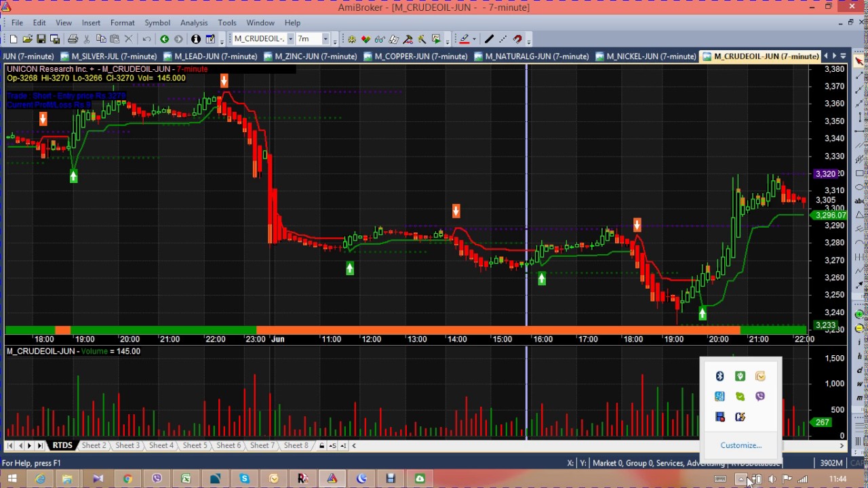Screen dimensions: 868x488
Task: Click the green Back arrow icon
Action: [164, 39]
